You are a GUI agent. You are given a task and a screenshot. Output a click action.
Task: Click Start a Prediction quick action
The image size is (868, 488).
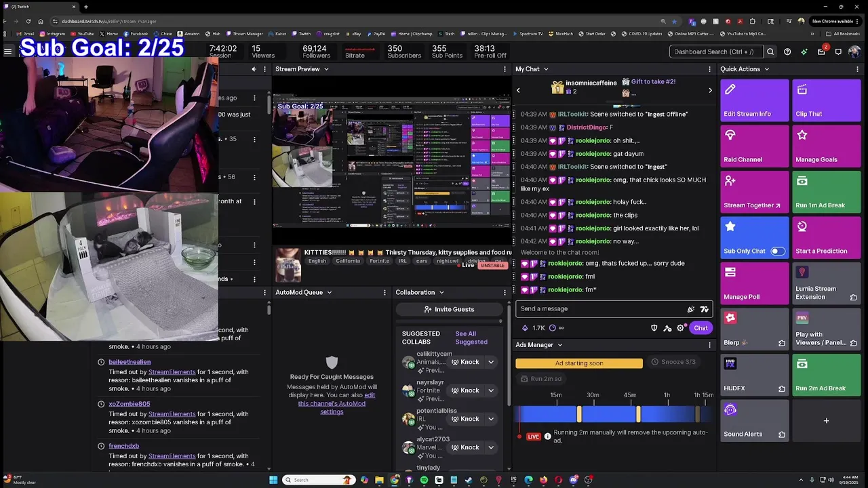[x=826, y=238]
